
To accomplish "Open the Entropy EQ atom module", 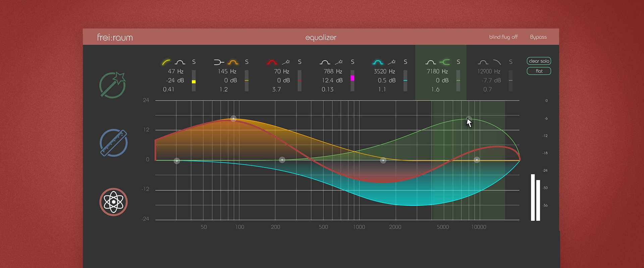I will [113, 202].
